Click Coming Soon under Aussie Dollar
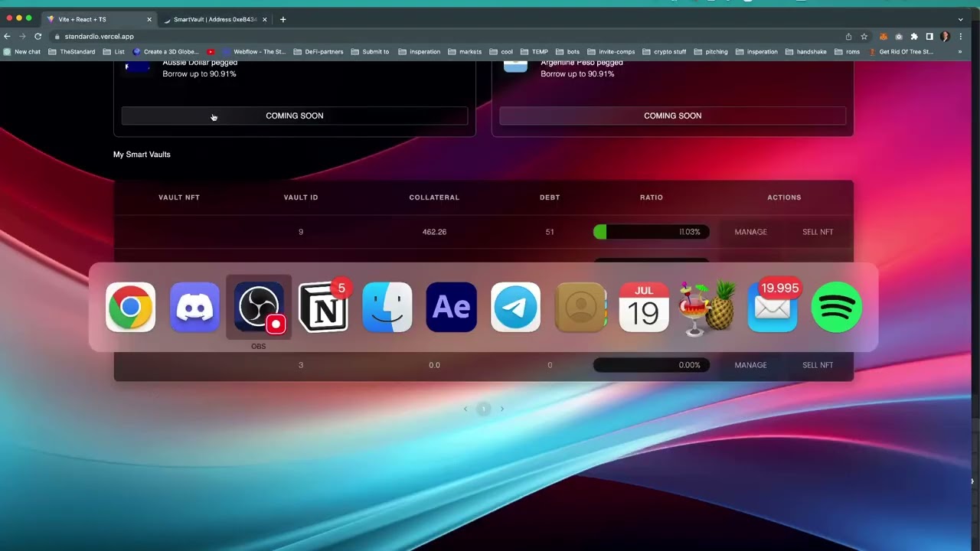 click(295, 116)
